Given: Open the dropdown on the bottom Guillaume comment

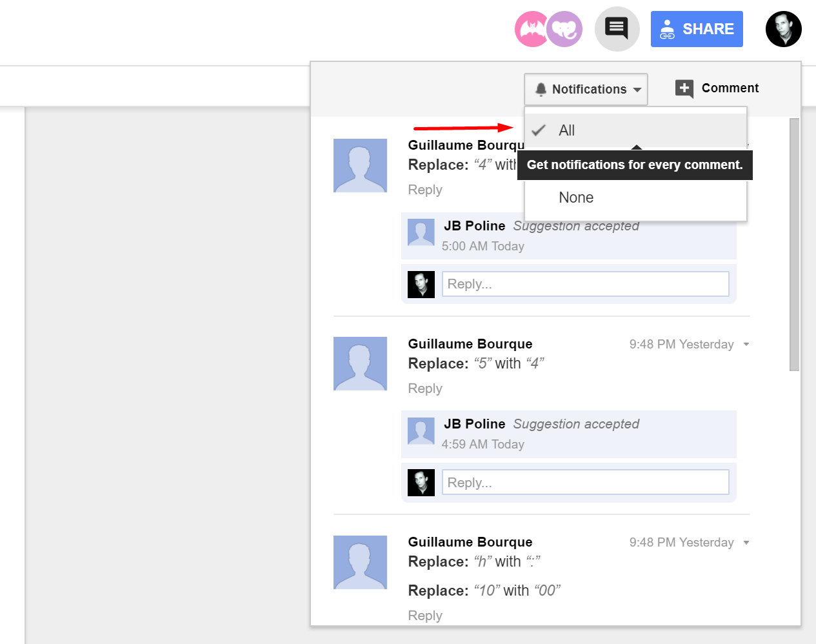Looking at the screenshot, I should coord(746,542).
